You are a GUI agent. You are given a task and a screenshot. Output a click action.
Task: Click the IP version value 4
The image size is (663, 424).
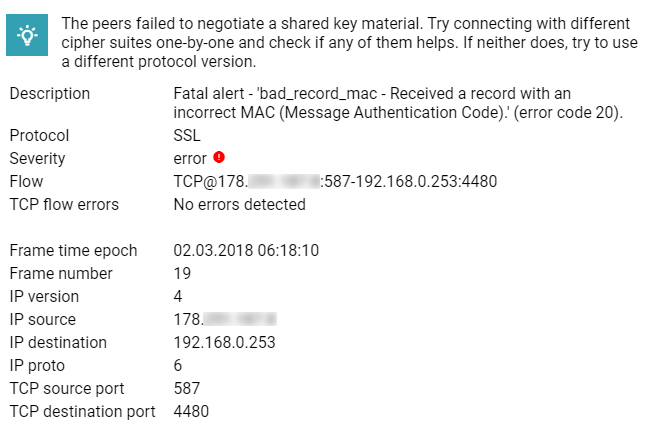pos(178,296)
